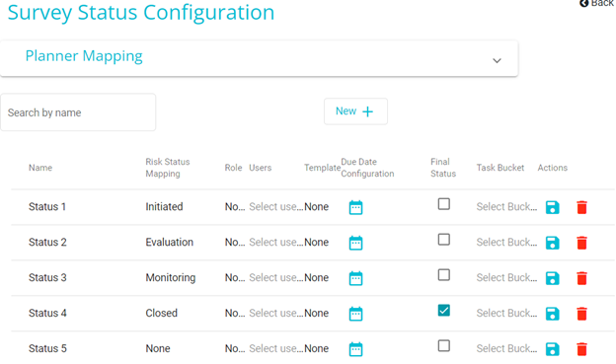Open Role dropdown for Status 4
616x364 pixels.
click(x=235, y=313)
